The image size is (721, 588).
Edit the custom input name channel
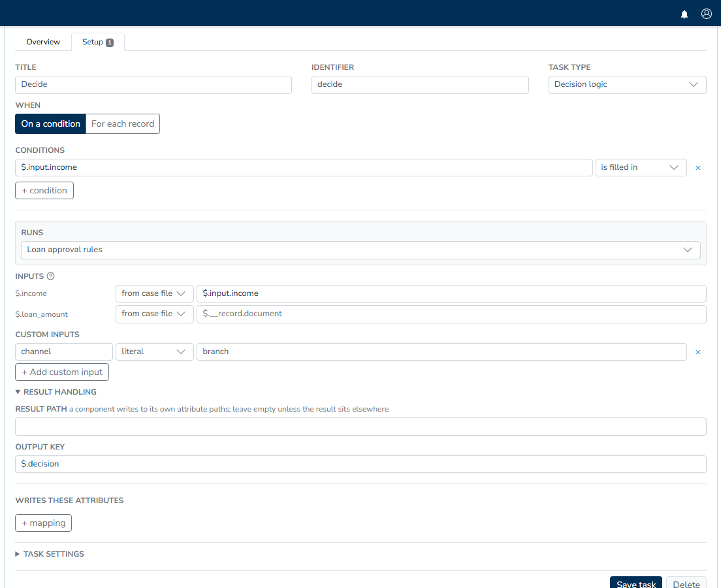tap(64, 351)
